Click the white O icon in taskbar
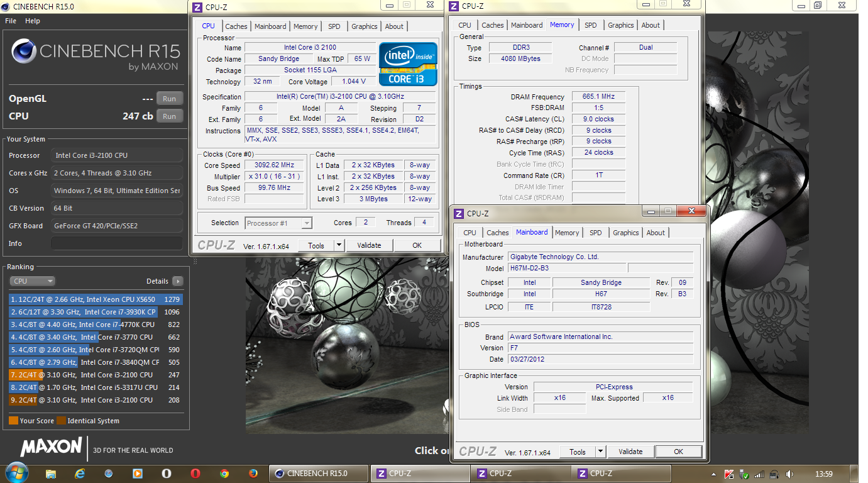The image size is (868, 483). tap(167, 473)
